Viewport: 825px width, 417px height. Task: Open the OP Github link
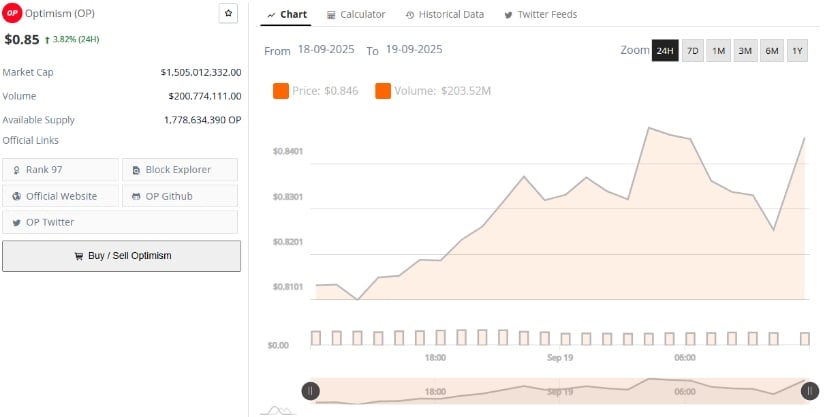180,196
